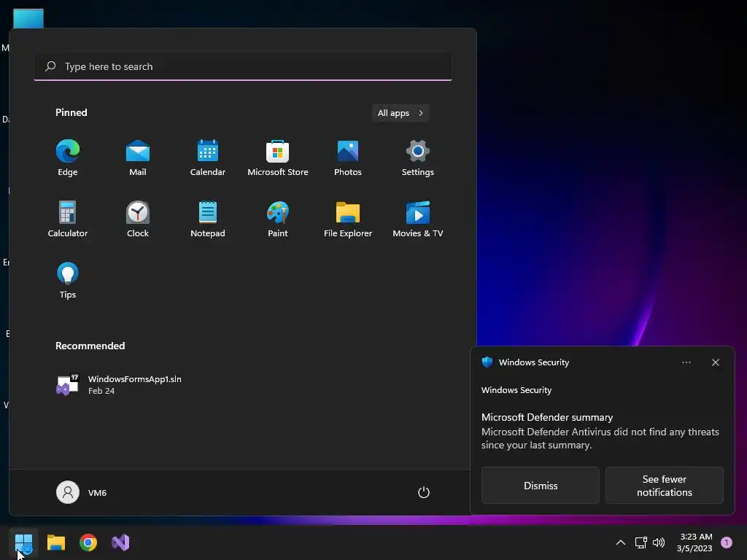Open the VM6 user account menu
Image resolution: width=747 pixels, height=560 pixels.
coord(82,492)
